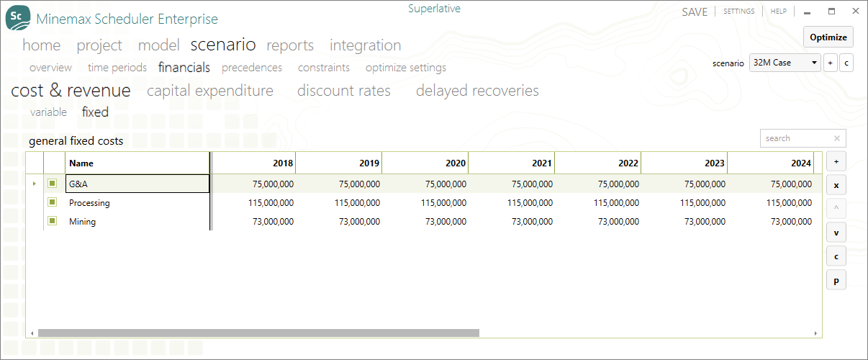868x360 pixels.
Task: Open HELP link
Action: tap(779, 12)
